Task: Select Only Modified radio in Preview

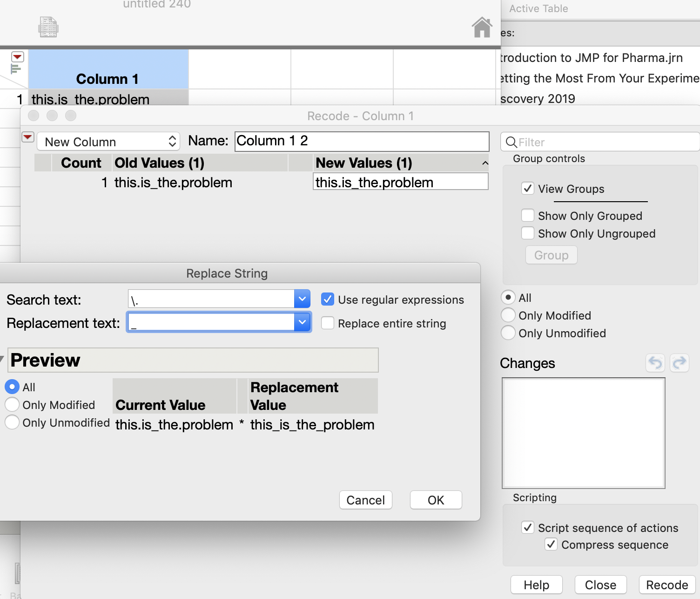Action: tap(12, 405)
